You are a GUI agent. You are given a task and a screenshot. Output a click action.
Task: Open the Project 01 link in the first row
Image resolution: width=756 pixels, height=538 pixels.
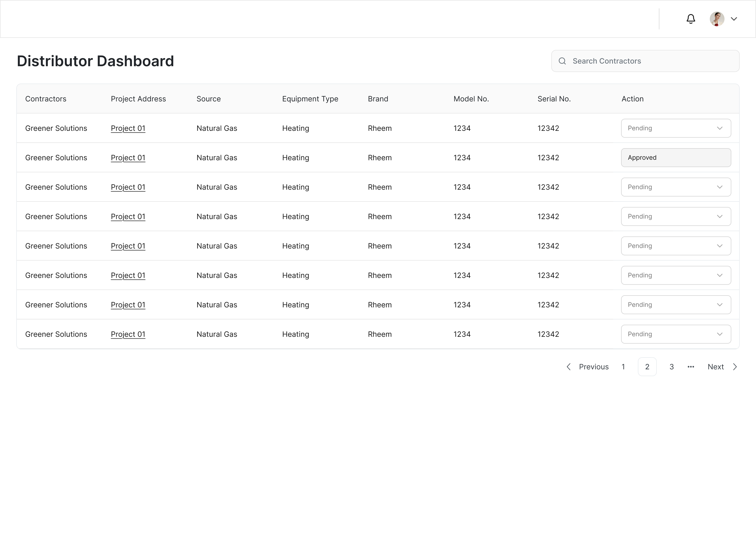point(128,128)
